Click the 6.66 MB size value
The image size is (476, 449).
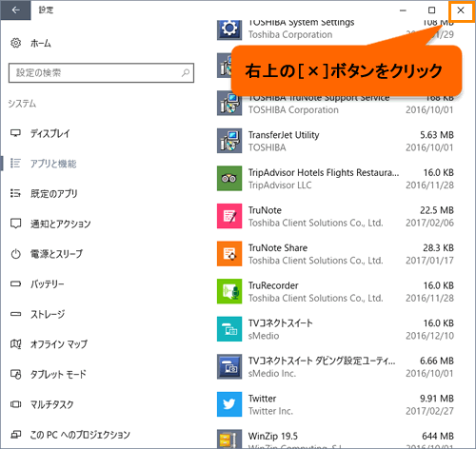coord(437,361)
